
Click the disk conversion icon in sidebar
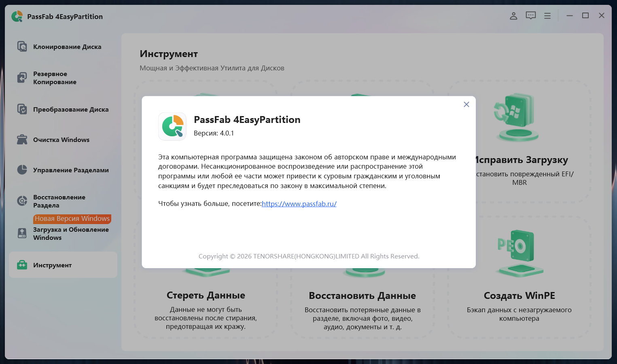click(x=22, y=109)
